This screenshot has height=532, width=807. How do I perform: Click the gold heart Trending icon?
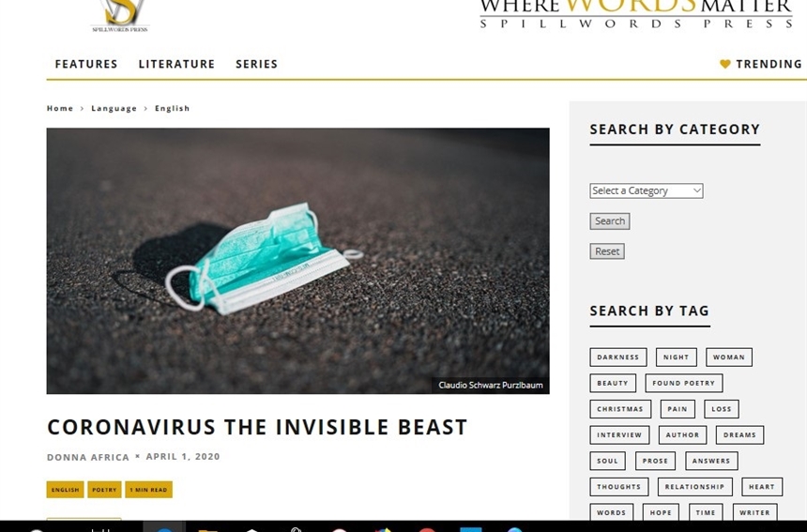tap(724, 65)
